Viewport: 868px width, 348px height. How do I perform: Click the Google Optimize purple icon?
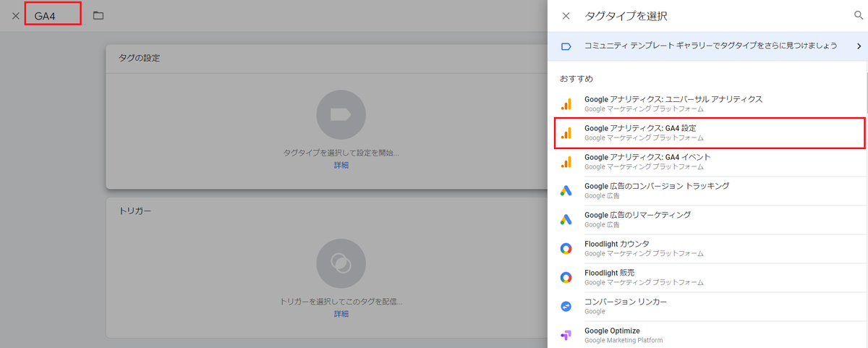pyautogui.click(x=566, y=335)
